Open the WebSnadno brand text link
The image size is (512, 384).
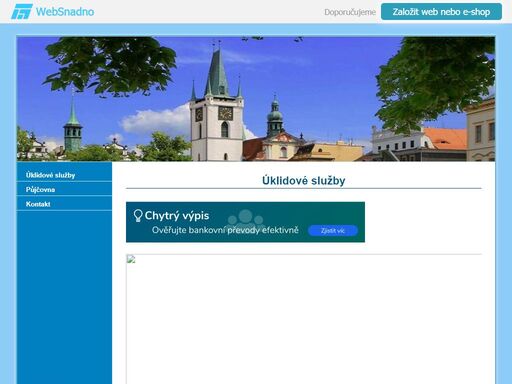pos(65,12)
